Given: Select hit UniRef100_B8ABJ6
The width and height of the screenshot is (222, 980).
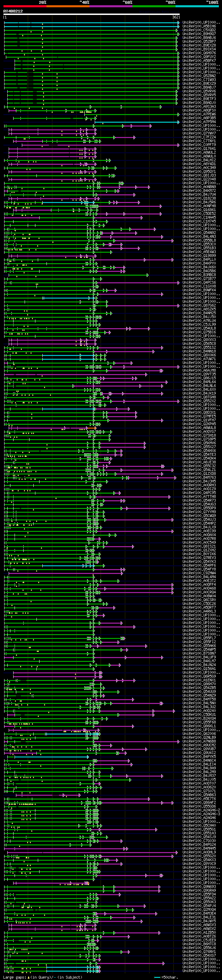Looking at the screenshot, I should click(x=199, y=38).
